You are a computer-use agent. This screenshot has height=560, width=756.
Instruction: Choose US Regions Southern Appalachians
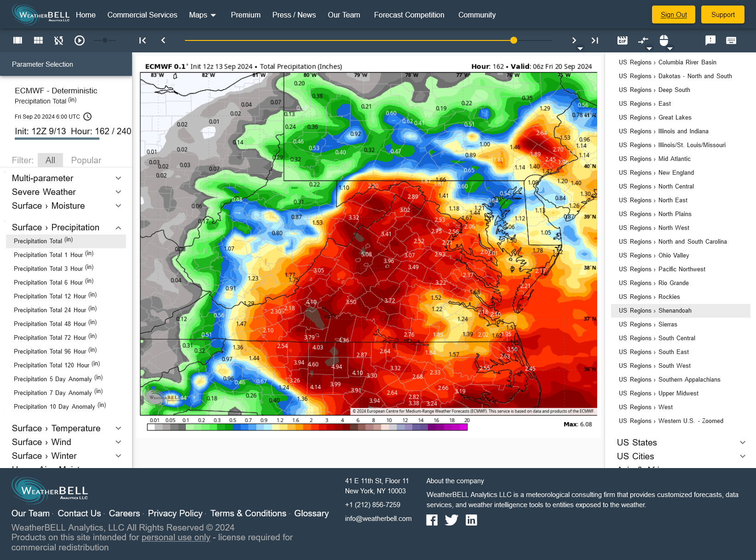681,379
